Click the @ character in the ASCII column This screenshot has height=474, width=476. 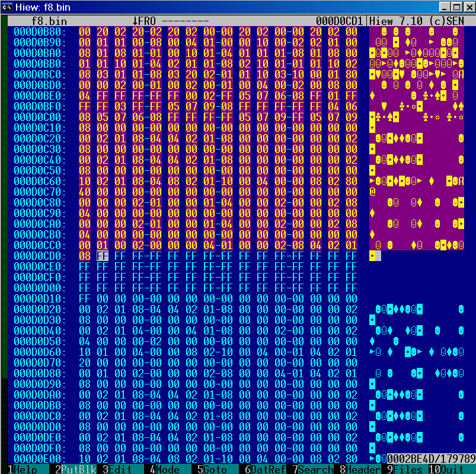coord(372,192)
